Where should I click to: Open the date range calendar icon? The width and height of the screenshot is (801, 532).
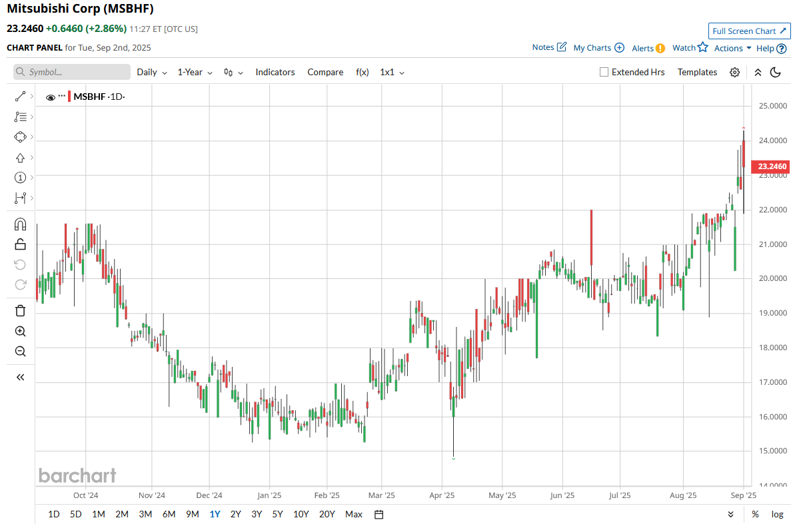coord(379,514)
